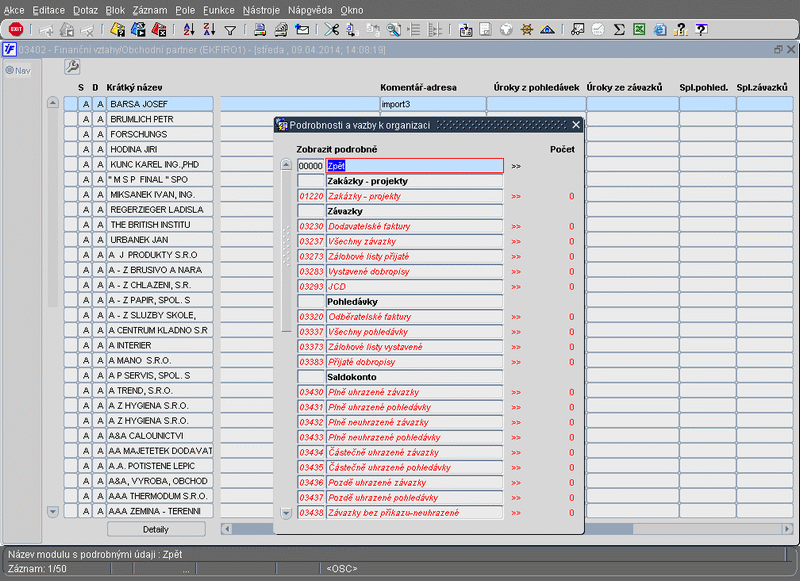
Task: Click the partner list scroll-down arrow
Action: [53, 511]
